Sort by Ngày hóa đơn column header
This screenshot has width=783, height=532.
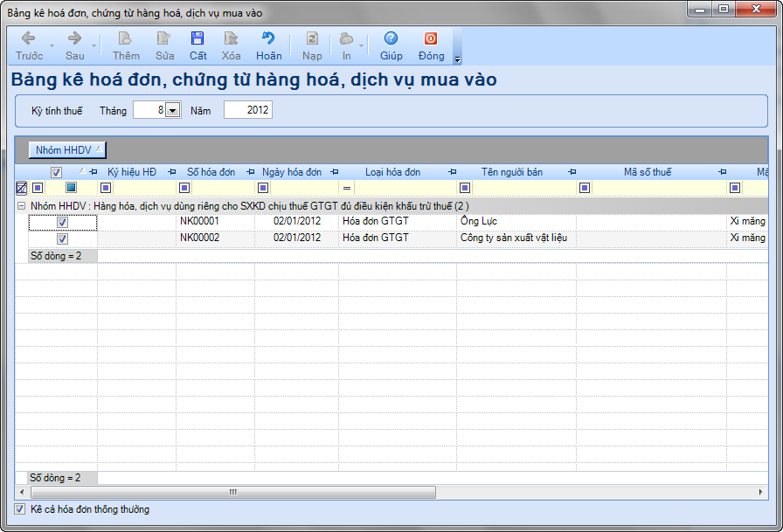(292, 172)
